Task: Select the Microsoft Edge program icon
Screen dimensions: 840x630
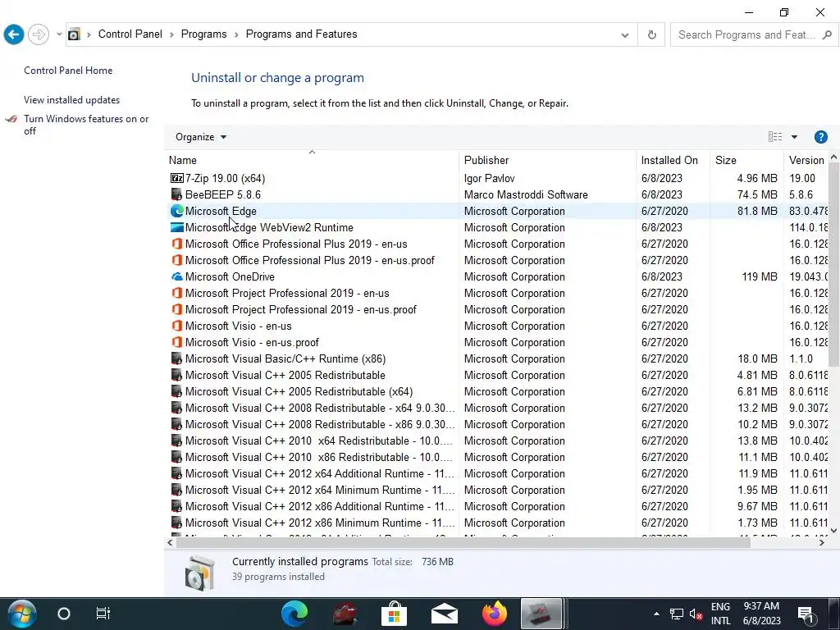Action: [177, 211]
